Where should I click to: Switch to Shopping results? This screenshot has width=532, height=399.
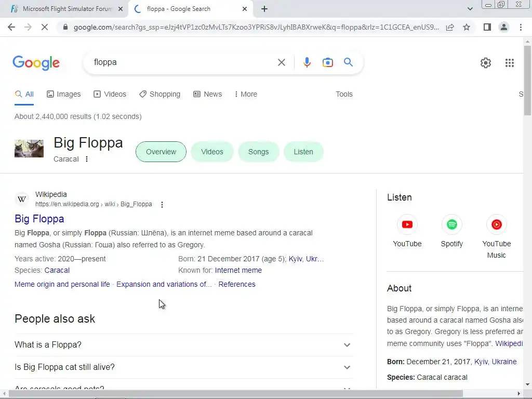tap(159, 95)
